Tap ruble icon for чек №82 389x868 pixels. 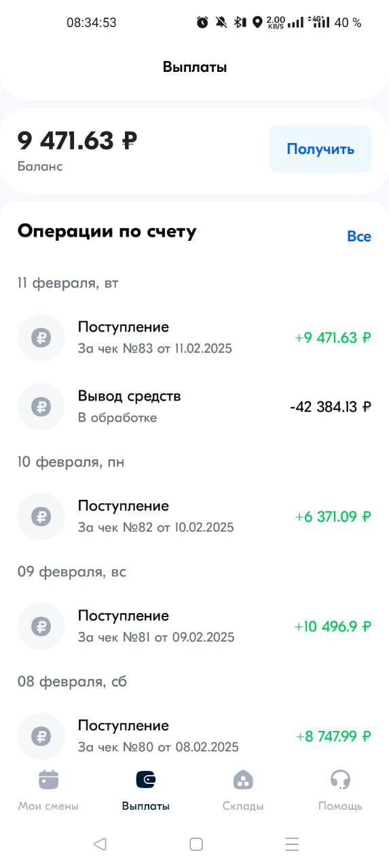41,517
